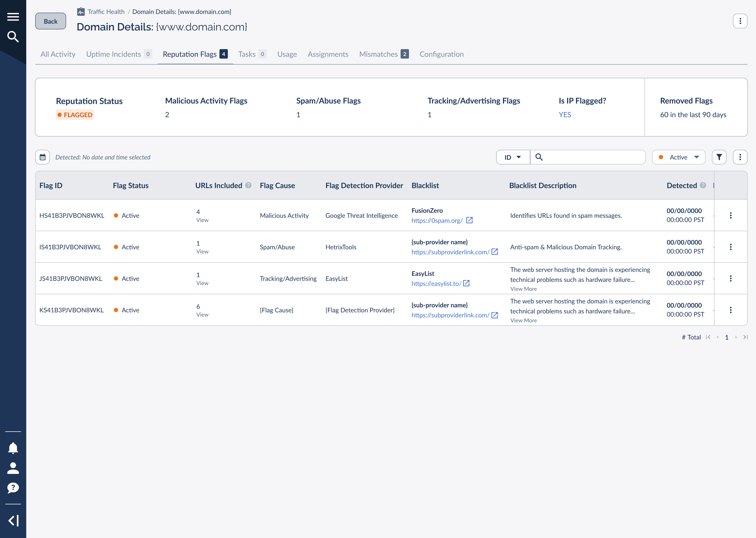Click page number 1 in pagination

point(727,337)
